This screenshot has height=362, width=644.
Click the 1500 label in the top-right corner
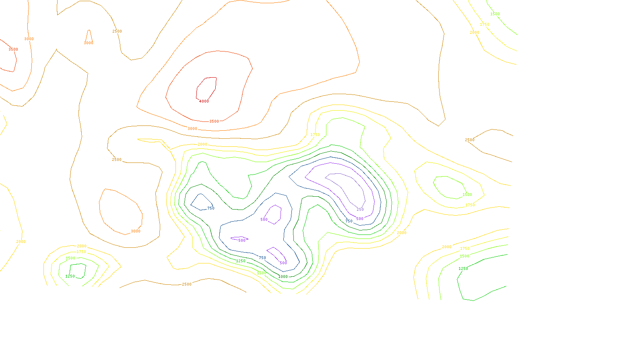(x=495, y=14)
